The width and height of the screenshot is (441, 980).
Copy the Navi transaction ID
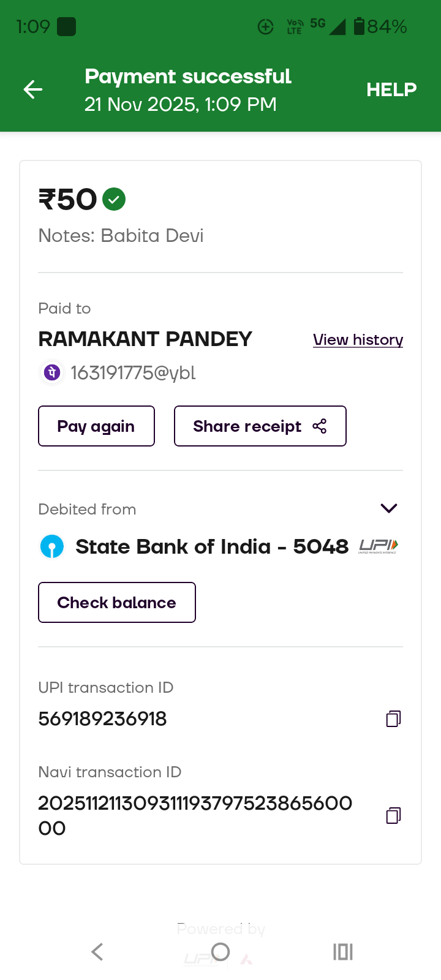(393, 815)
